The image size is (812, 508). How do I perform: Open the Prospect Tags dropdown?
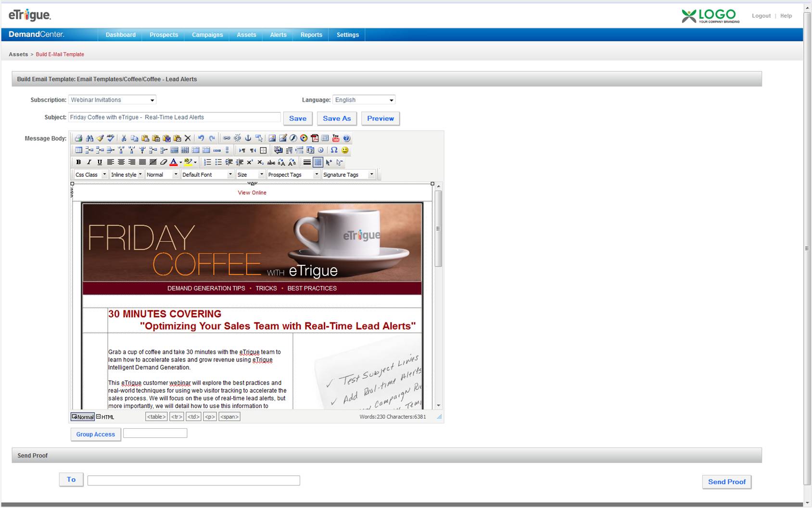pos(293,174)
